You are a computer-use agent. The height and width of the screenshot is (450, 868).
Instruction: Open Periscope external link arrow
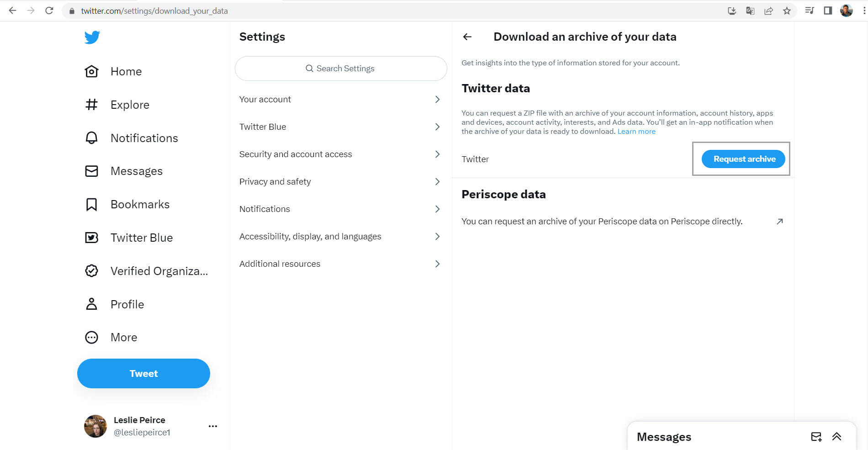tap(780, 222)
